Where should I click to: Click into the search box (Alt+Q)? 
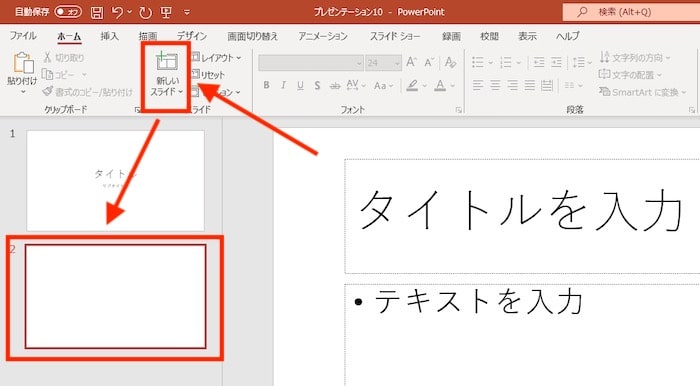pyautogui.click(x=631, y=12)
